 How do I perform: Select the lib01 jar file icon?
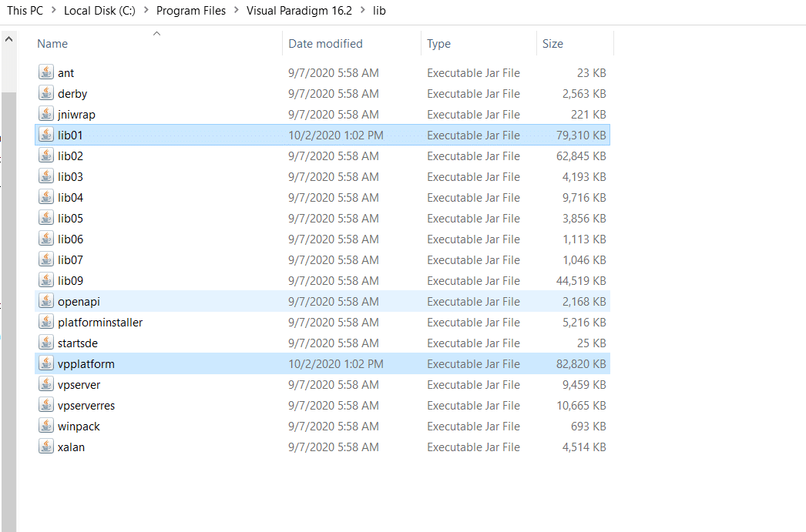pyautogui.click(x=46, y=135)
